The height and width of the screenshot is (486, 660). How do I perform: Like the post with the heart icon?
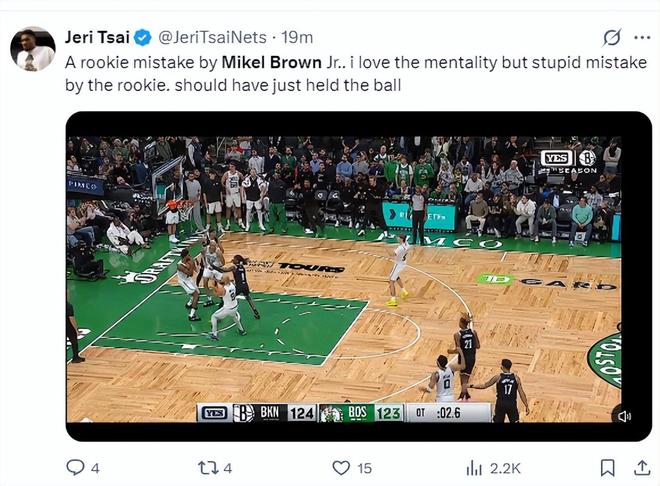341,468
